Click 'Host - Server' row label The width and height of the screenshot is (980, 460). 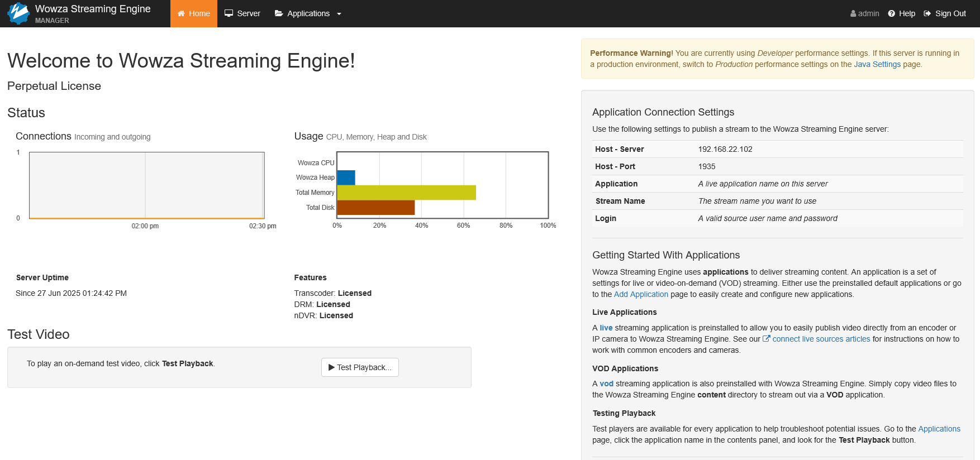[620, 149]
